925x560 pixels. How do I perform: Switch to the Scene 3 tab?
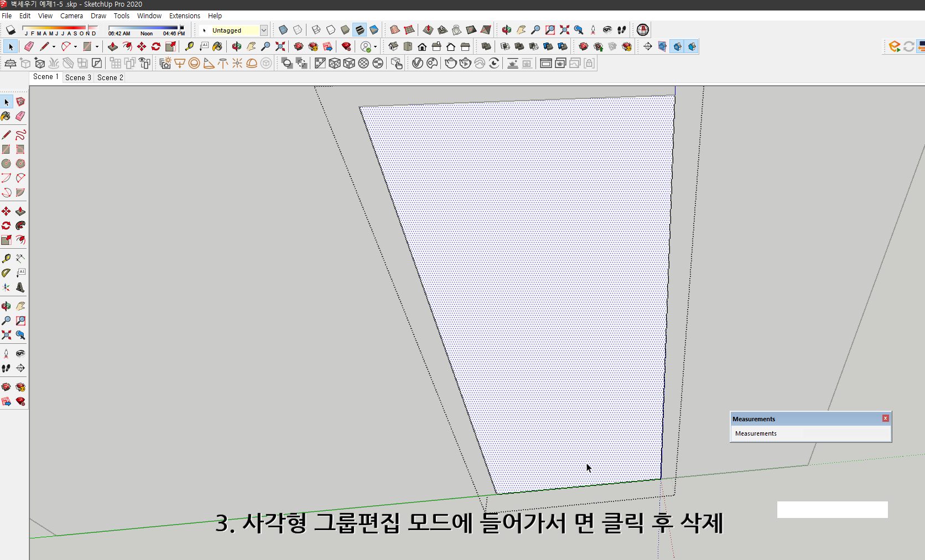tap(77, 77)
